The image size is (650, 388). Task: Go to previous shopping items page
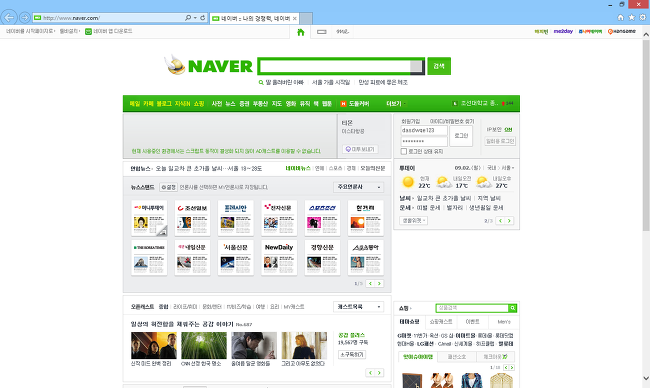pos(506,367)
